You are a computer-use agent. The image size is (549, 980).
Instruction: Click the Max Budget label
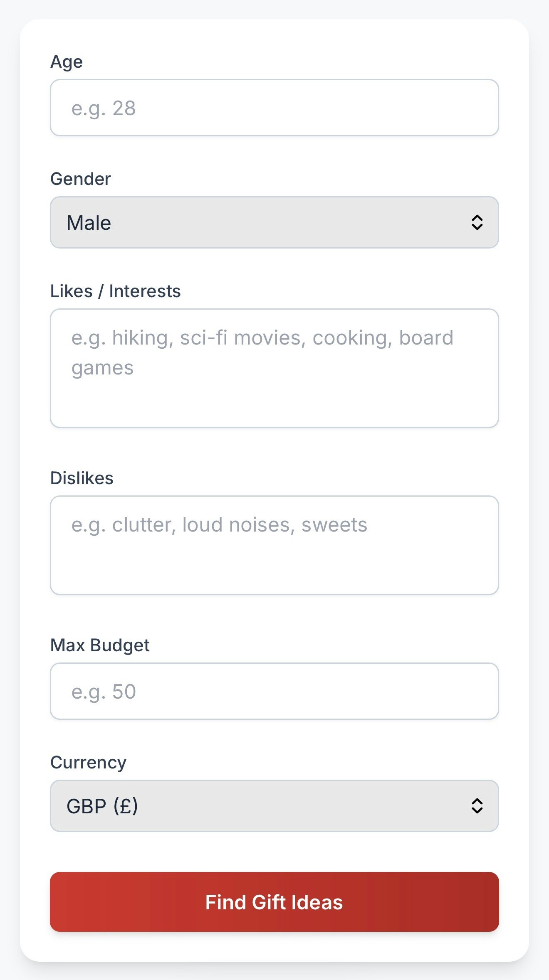[100, 645]
